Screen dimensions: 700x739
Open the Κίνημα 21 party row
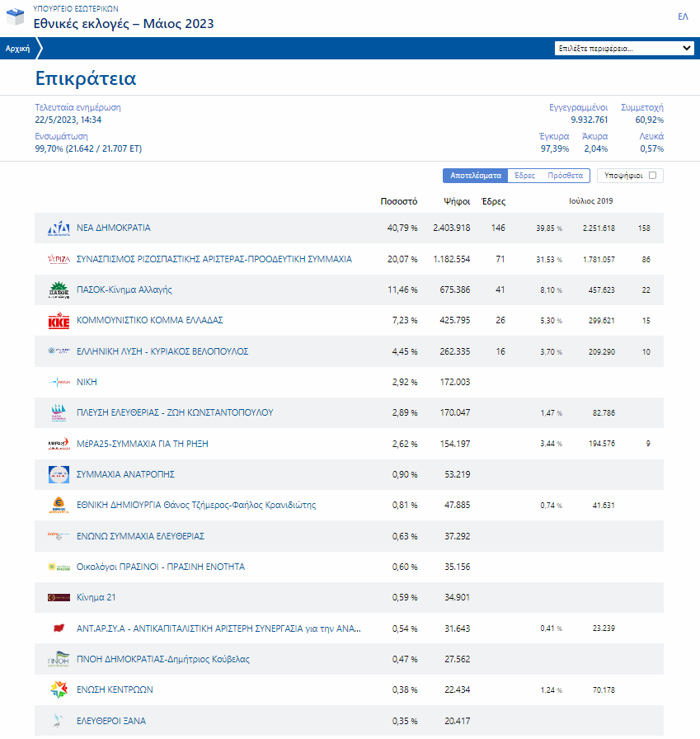[96, 597]
